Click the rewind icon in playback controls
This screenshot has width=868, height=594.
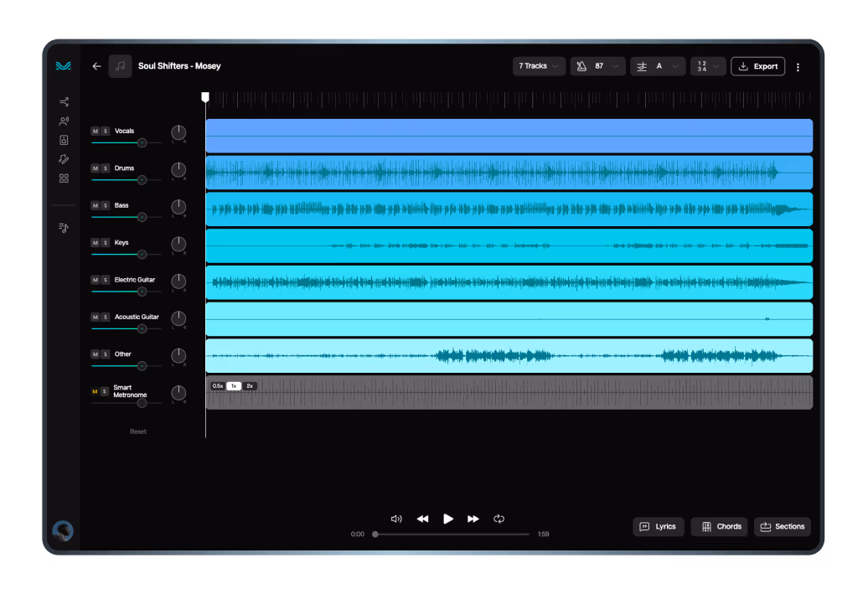(422, 519)
